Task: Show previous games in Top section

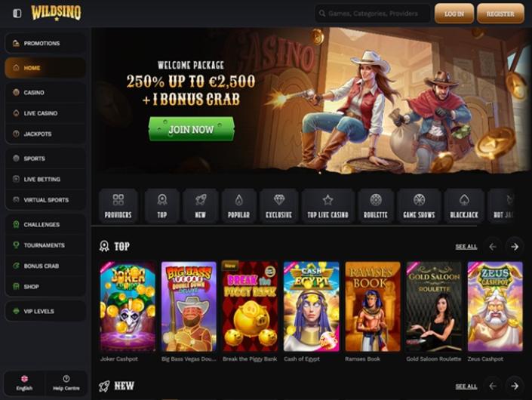Action: [493, 247]
